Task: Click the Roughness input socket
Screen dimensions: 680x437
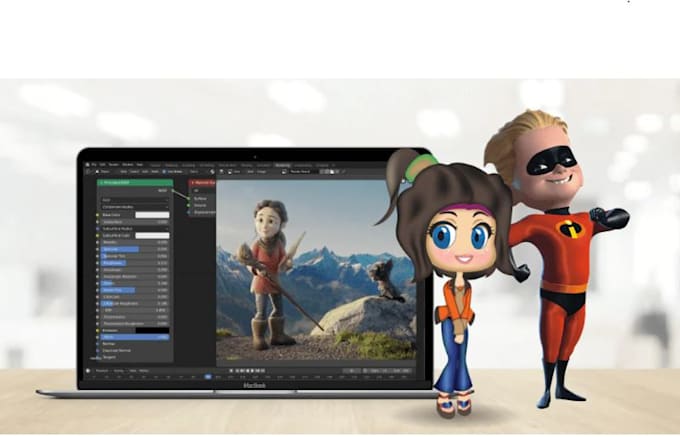Action: click(x=98, y=263)
